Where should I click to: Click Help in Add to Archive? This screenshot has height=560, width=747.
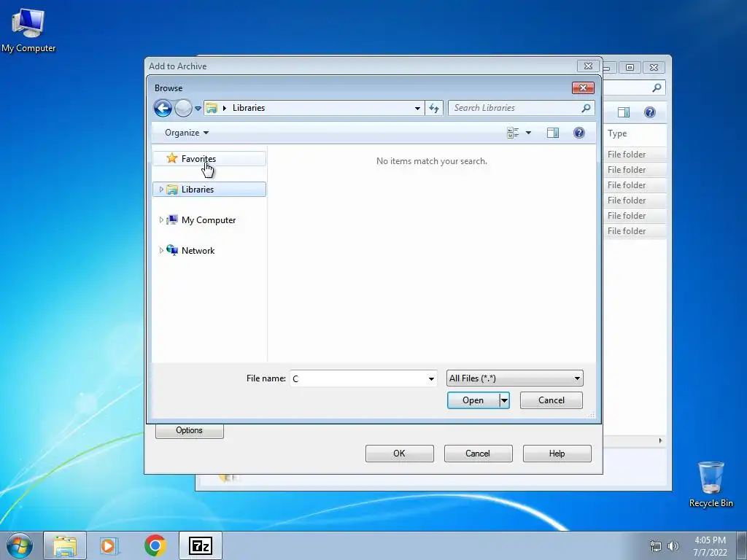(x=557, y=454)
